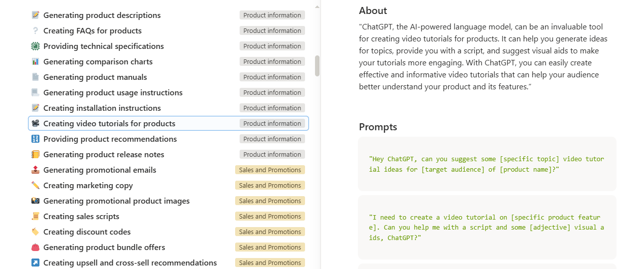The width and height of the screenshot is (644, 269).
Task: Open Providing technical specifications entry
Action: click(x=103, y=46)
